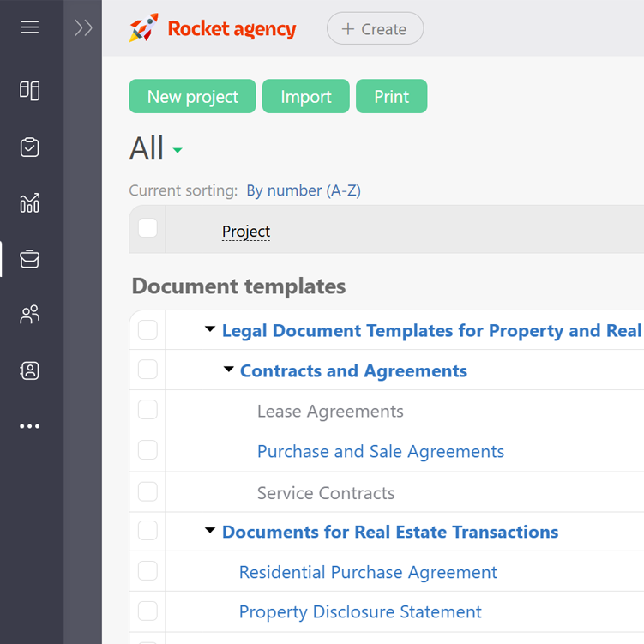Toggle select-all checkbox in header
Screen dimensions: 644x644
(147, 228)
